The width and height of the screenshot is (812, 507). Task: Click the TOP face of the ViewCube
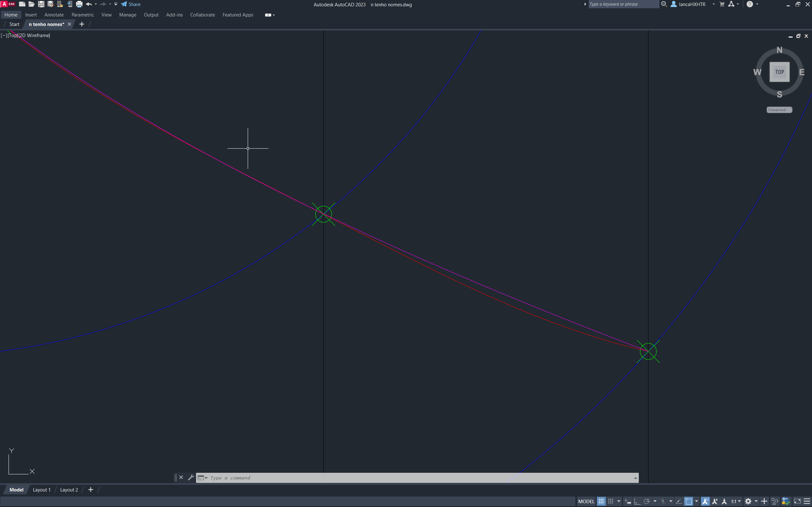pos(779,72)
